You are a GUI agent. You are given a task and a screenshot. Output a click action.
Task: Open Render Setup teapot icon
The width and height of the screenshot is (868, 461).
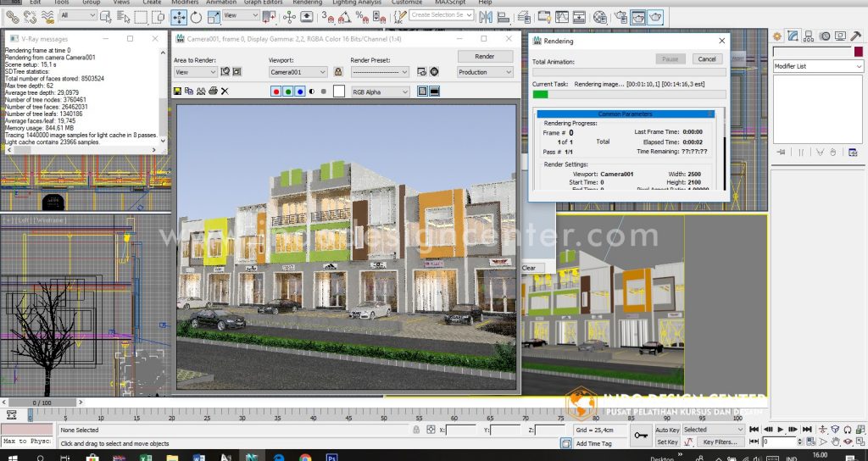click(x=620, y=18)
